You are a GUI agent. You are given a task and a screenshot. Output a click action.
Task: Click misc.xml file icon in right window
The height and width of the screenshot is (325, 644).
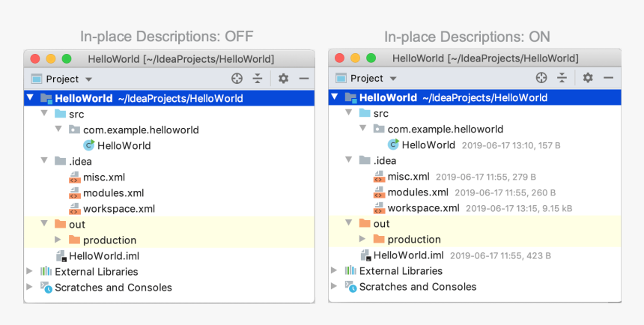tap(379, 177)
